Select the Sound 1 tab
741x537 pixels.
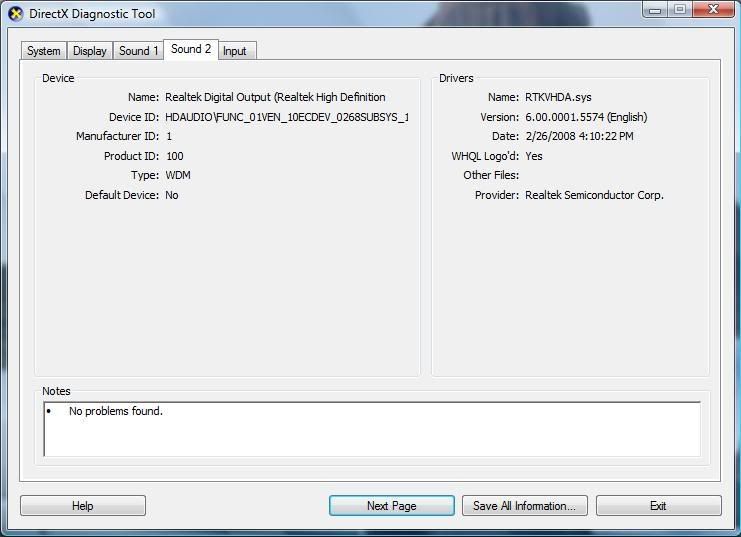(138, 51)
